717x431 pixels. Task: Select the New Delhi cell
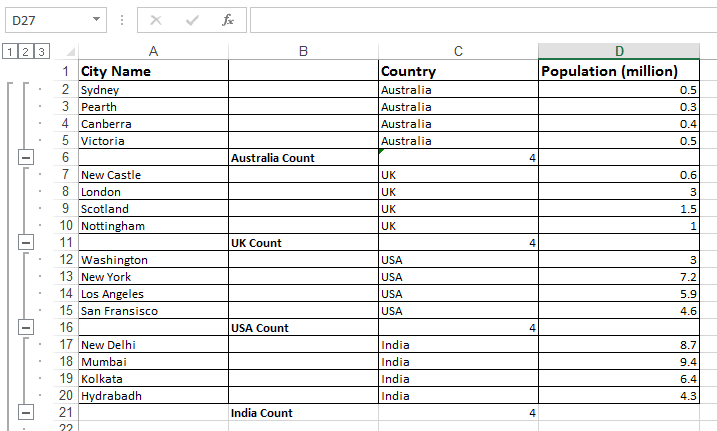[154, 345]
